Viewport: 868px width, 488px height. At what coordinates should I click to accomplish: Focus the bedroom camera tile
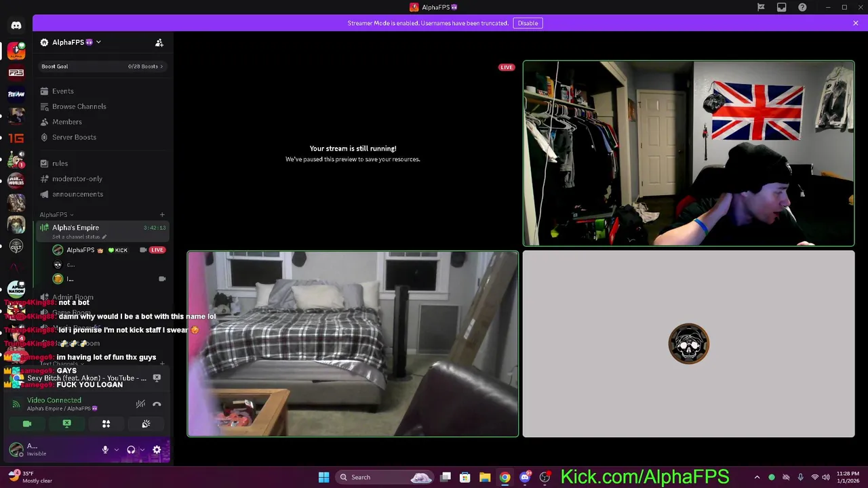[x=353, y=344]
